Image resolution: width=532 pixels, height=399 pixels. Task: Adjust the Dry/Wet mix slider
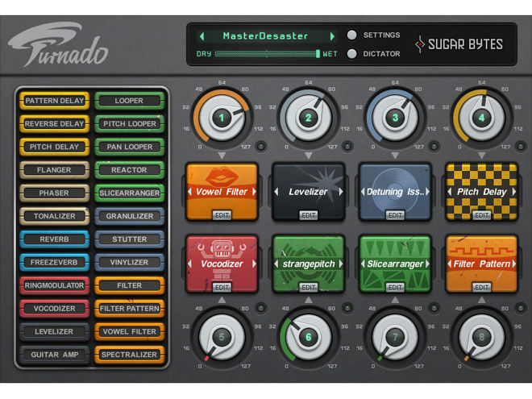click(268, 54)
